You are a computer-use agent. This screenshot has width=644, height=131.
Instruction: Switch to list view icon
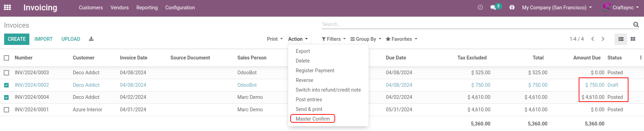point(621,39)
